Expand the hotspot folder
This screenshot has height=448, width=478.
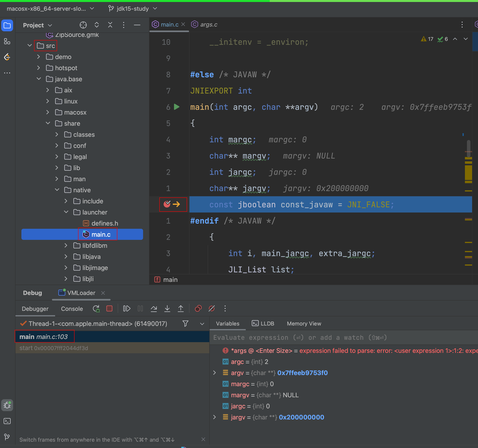(x=38, y=68)
